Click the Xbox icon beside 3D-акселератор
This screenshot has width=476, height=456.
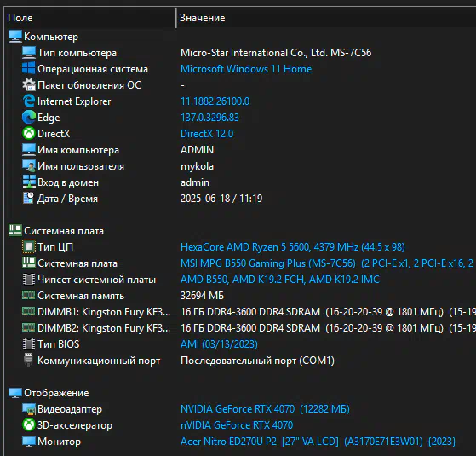(29, 425)
